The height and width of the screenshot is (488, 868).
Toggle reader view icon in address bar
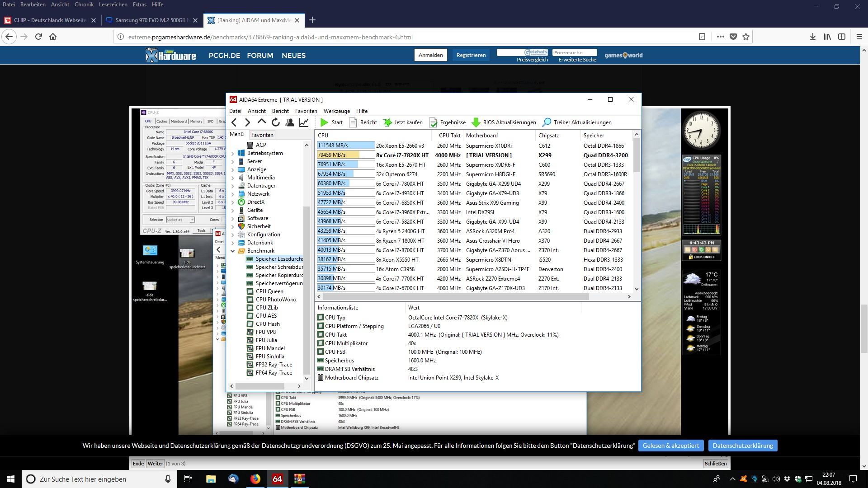pyautogui.click(x=702, y=37)
